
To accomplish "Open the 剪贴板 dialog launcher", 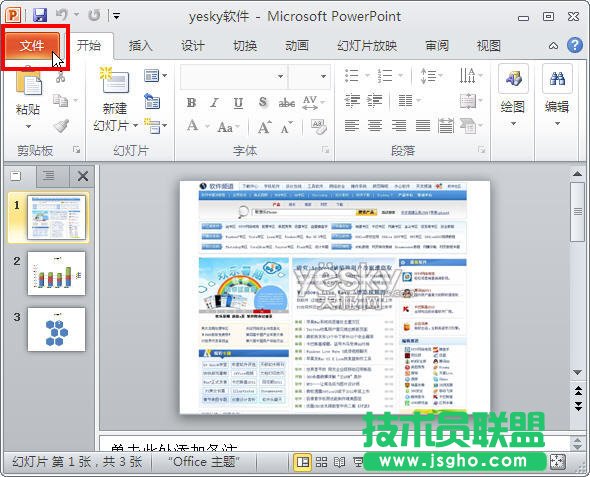I will coord(76,150).
